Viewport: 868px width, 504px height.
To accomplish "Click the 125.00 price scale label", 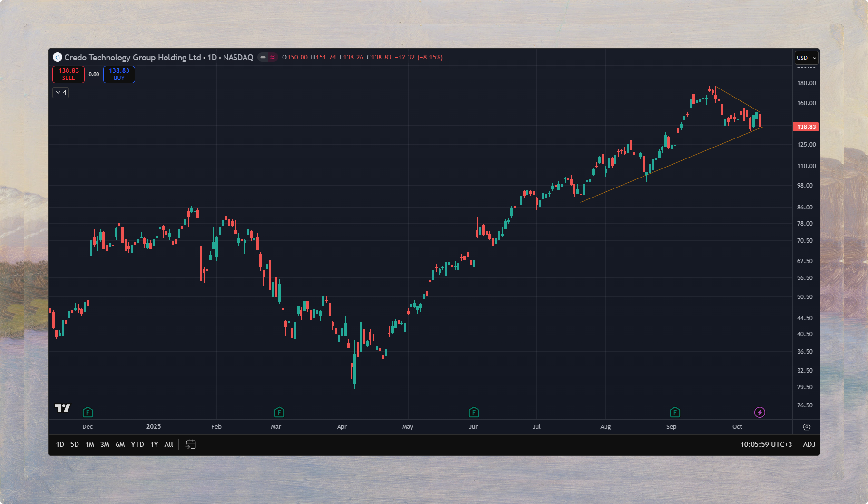I will [806, 144].
